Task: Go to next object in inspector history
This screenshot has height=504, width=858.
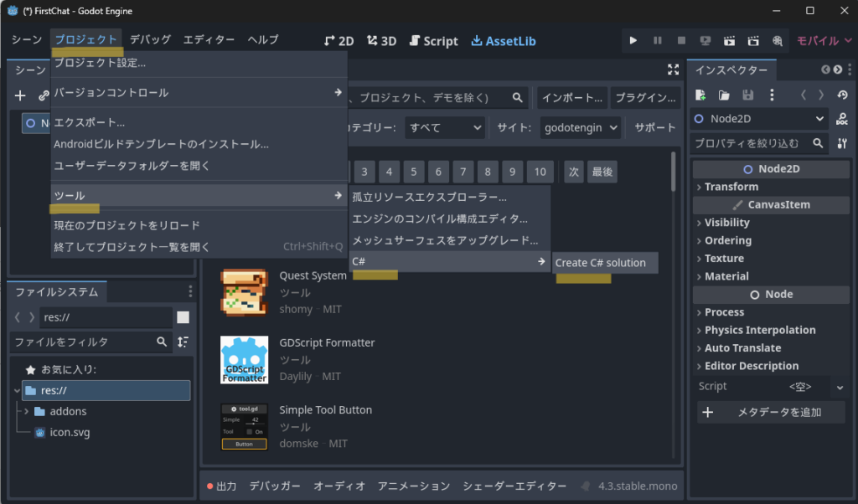Action: click(821, 95)
